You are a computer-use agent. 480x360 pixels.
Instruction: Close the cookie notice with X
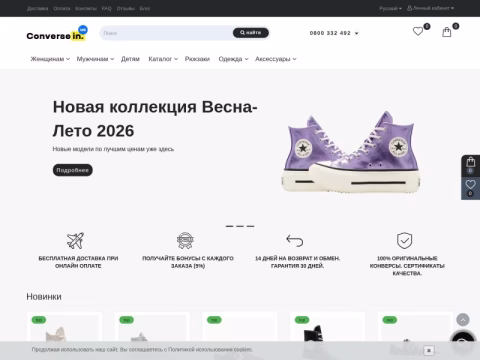pos(429,350)
